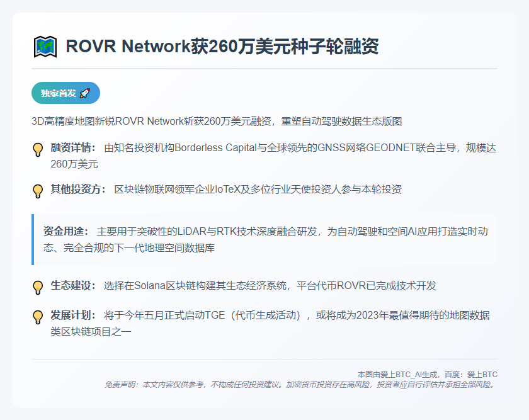Click the text 类区块链项目之一
The width and height of the screenshot is (529, 420).
(91, 332)
